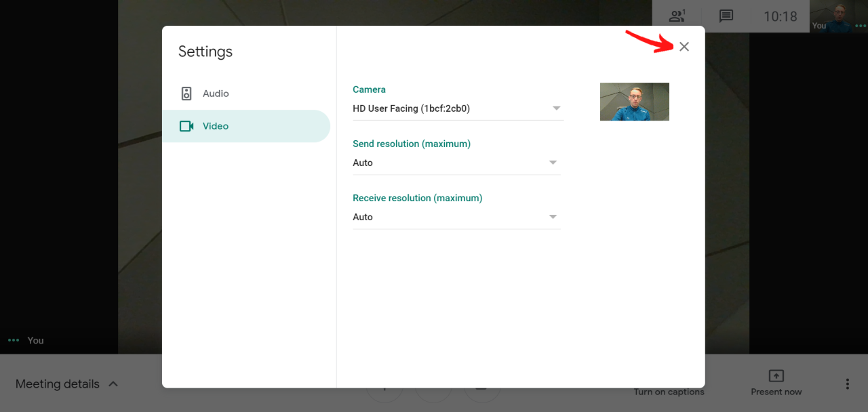
Task: Show the participants list
Action: pos(676,16)
